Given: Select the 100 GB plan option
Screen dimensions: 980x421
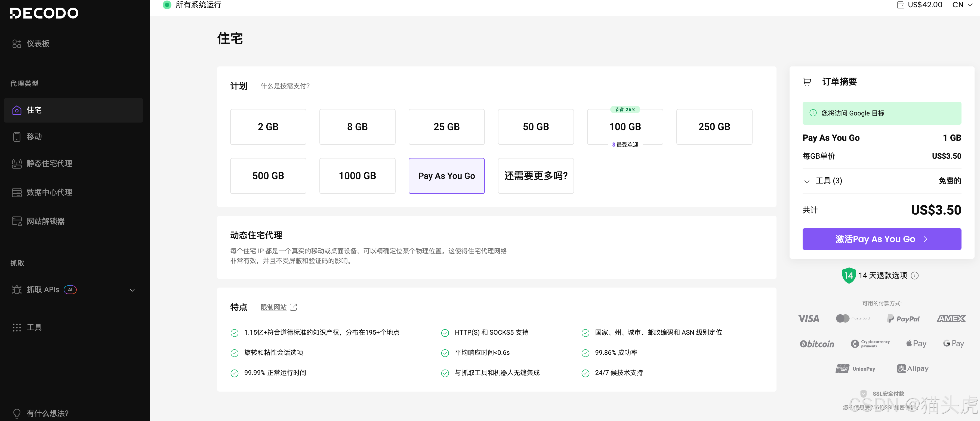Looking at the screenshot, I should (x=625, y=127).
